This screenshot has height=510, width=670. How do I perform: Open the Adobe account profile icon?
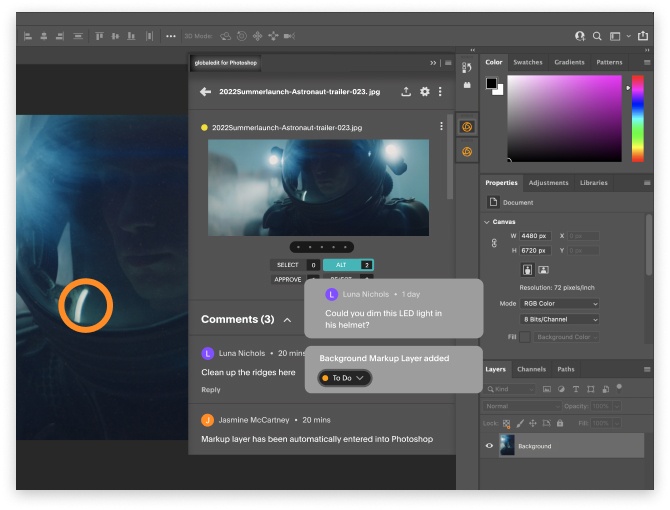[579, 36]
